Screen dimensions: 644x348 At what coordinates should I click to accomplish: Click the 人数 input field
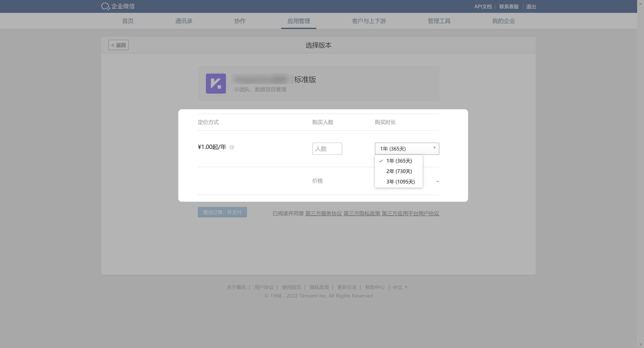tap(327, 149)
